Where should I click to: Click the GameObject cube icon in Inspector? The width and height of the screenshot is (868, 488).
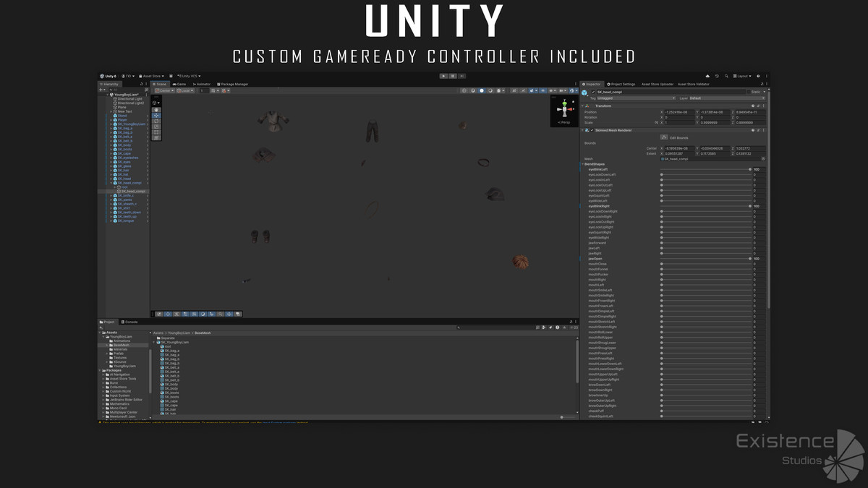584,93
